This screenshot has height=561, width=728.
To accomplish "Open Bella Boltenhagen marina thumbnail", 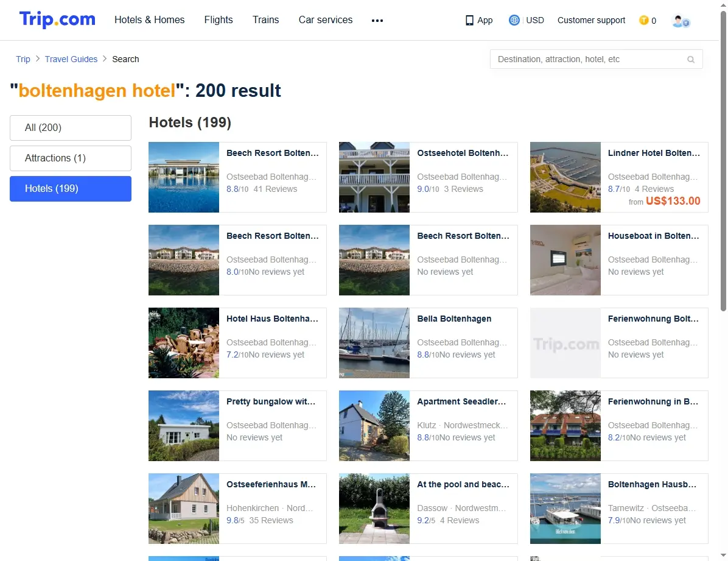I will coord(374,342).
